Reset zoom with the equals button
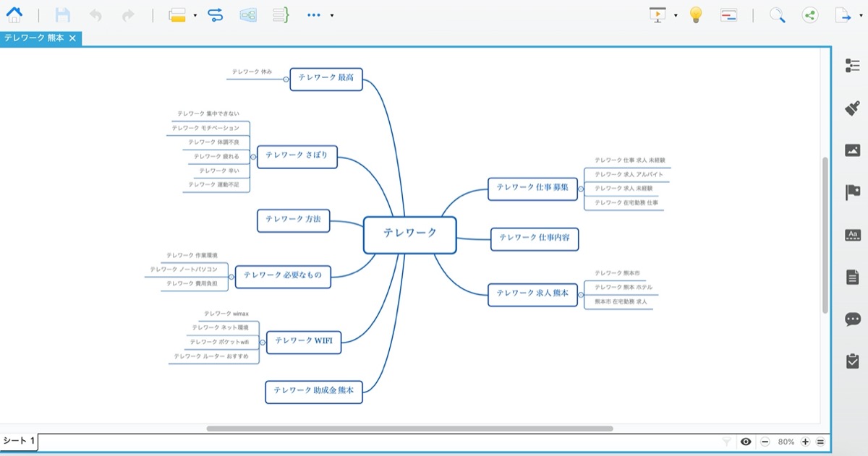This screenshot has height=456, width=868. click(820, 442)
